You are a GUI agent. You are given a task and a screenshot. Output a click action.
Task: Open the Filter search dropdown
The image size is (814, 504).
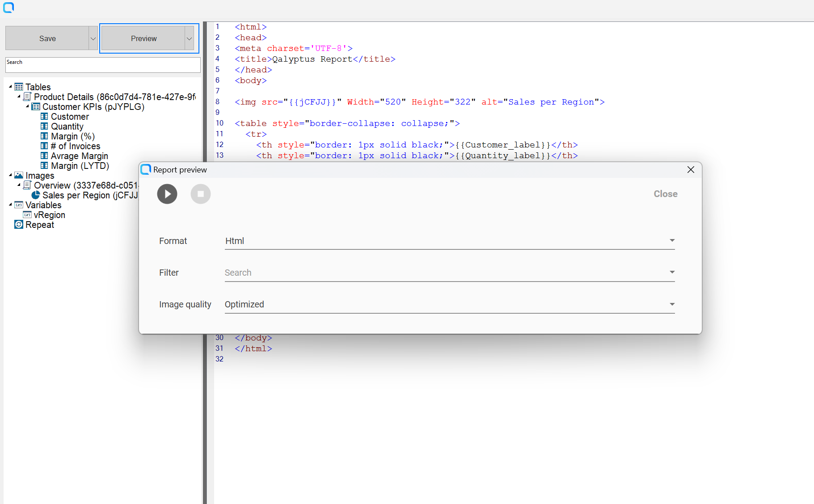[449, 273]
